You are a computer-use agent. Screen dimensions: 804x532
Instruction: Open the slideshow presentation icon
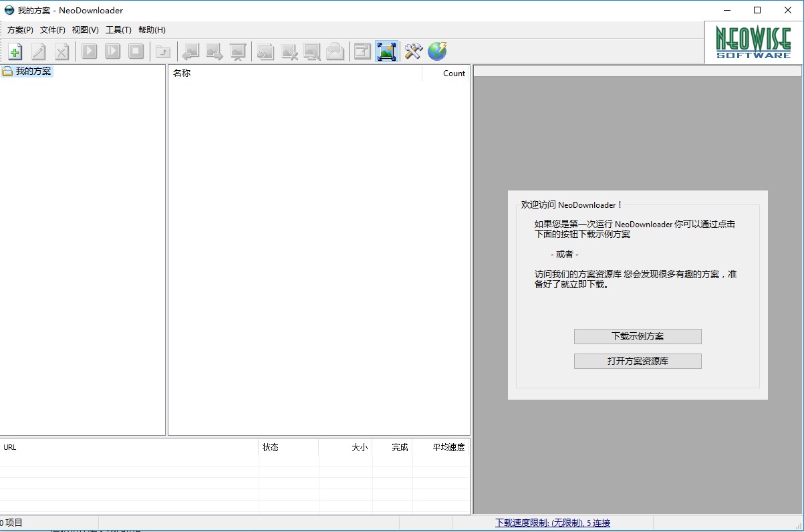[238, 51]
